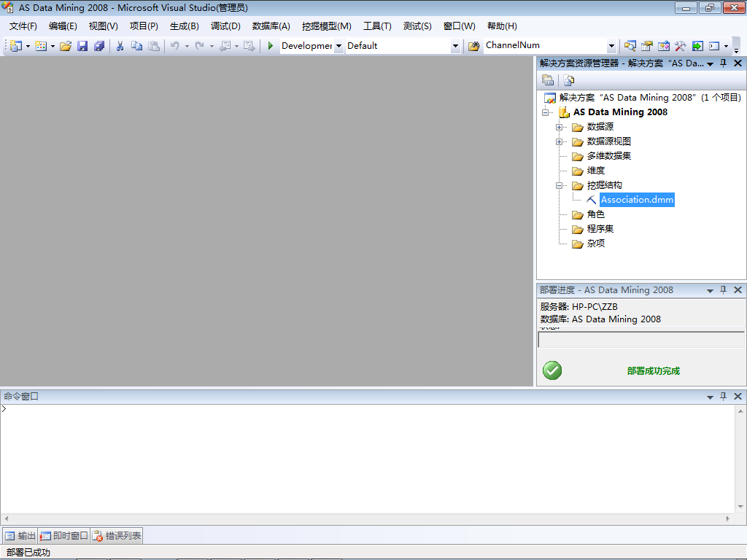Click the Add New Item toolbar icon
The width and height of the screenshot is (747, 560).
41,46
